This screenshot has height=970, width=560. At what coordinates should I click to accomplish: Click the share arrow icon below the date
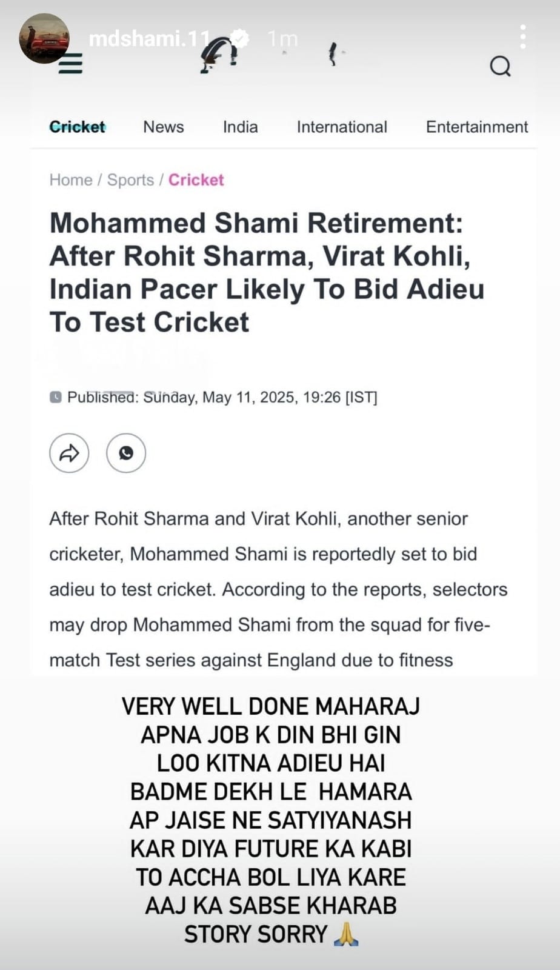[x=69, y=453]
